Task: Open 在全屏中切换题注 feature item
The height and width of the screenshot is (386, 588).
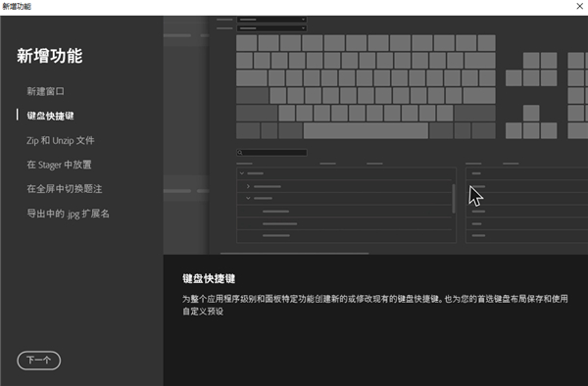Action: 64,189
